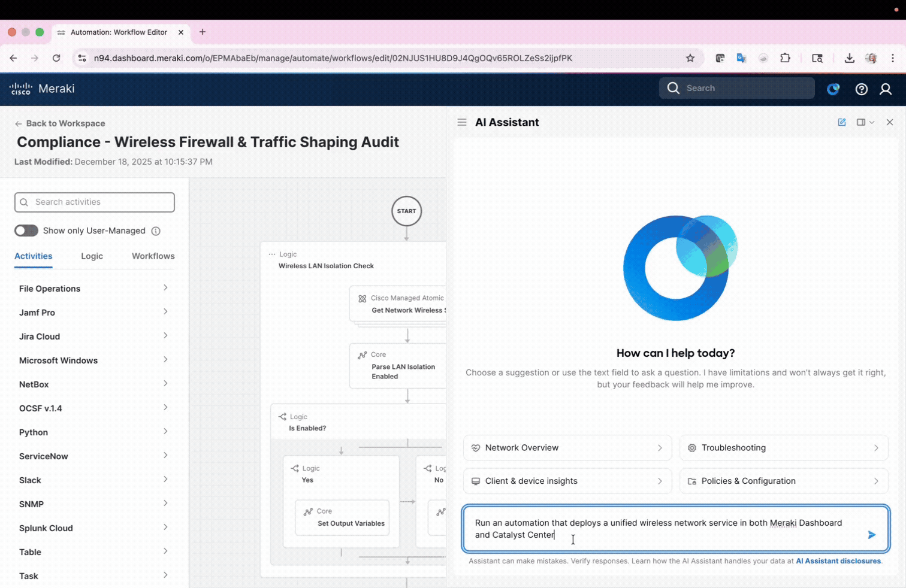This screenshot has width=906, height=588.
Task: Bookmark the page with the star icon
Action: click(x=690, y=58)
